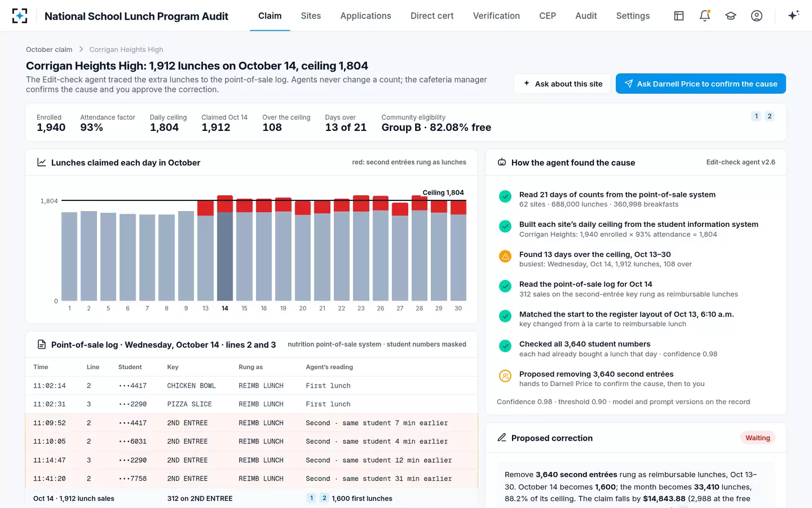Go to the Direct cert tab
Image resolution: width=812 pixels, height=508 pixels.
pos(432,16)
